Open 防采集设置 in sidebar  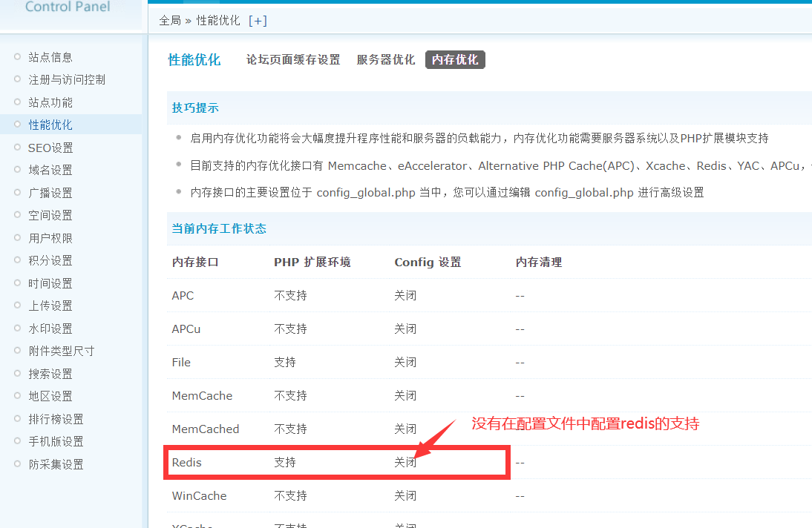pyautogui.click(x=56, y=464)
